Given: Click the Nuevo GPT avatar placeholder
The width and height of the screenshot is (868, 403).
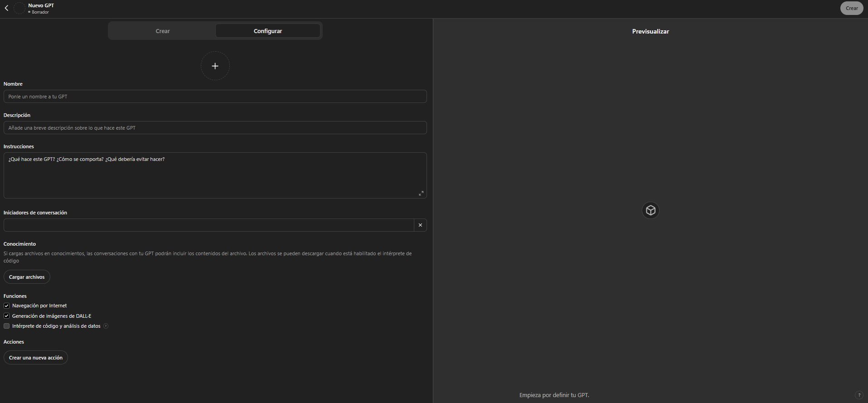Looking at the screenshot, I should point(19,8).
